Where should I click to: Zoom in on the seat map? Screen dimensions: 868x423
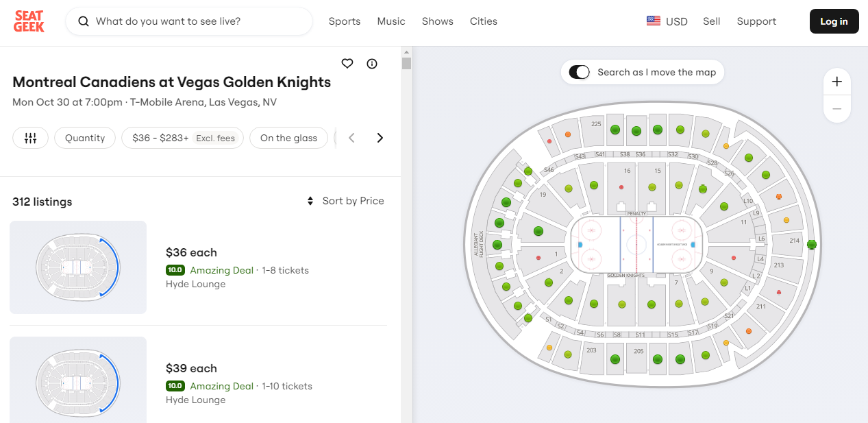(836, 82)
